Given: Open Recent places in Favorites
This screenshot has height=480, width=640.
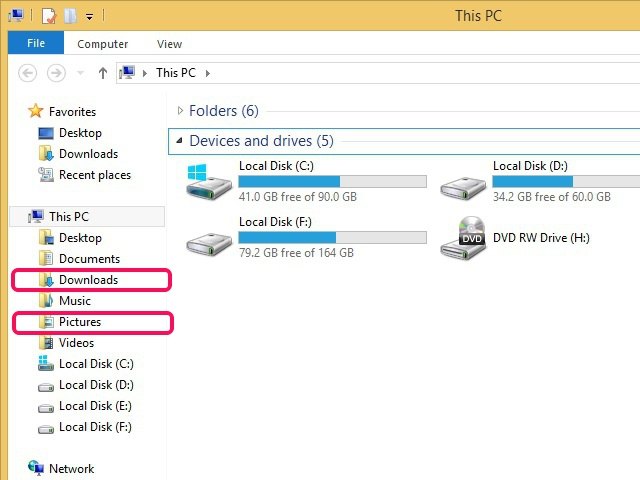Looking at the screenshot, I should (95, 175).
